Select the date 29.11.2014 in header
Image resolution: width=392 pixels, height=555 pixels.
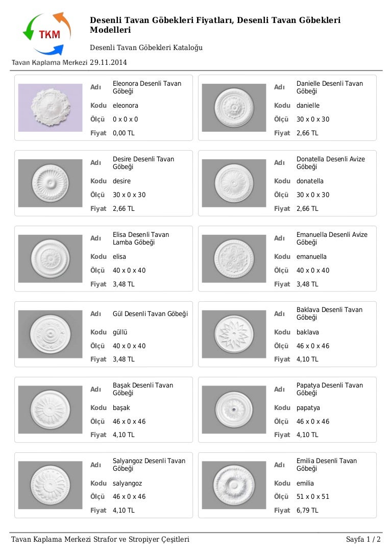[x=108, y=62]
